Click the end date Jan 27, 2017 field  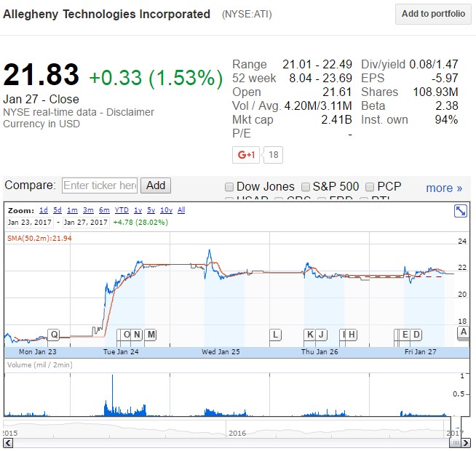[86, 223]
